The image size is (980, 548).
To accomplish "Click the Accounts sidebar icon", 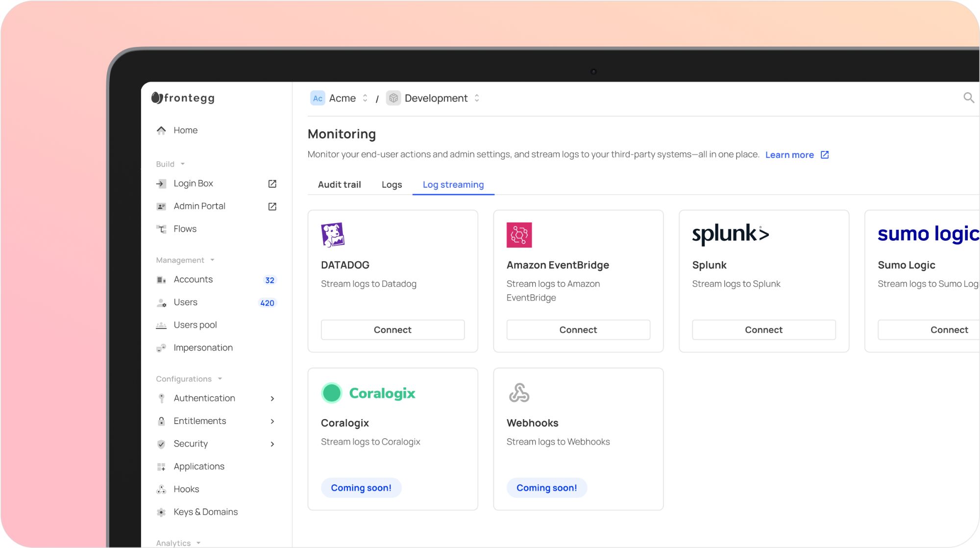I will (x=161, y=280).
